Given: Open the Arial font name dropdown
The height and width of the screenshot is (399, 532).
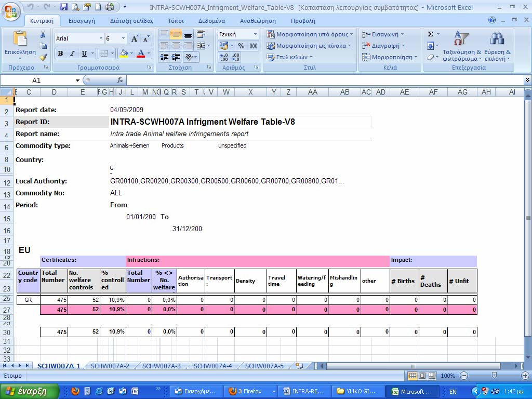Looking at the screenshot, I should pyautogui.click(x=101, y=38).
